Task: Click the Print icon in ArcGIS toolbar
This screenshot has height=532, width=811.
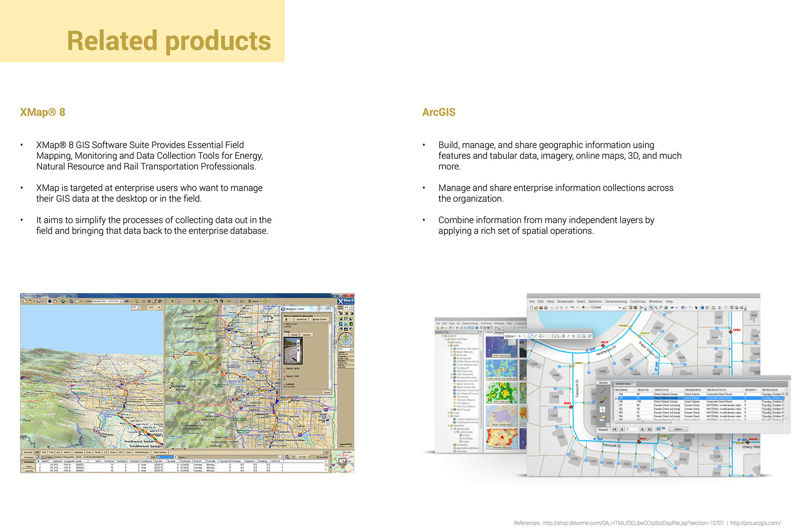Action: pyautogui.click(x=546, y=307)
